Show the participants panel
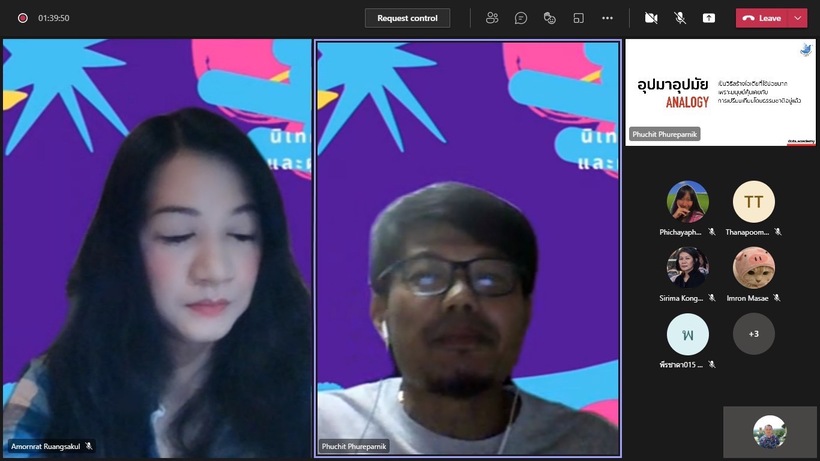This screenshot has width=820, height=461. click(x=492, y=18)
